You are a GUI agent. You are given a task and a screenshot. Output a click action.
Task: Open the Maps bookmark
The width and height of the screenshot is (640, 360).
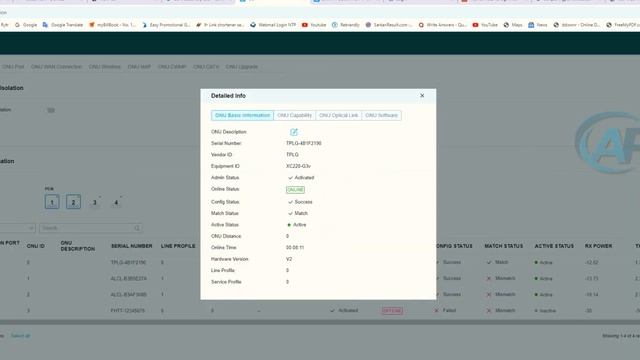click(513, 25)
